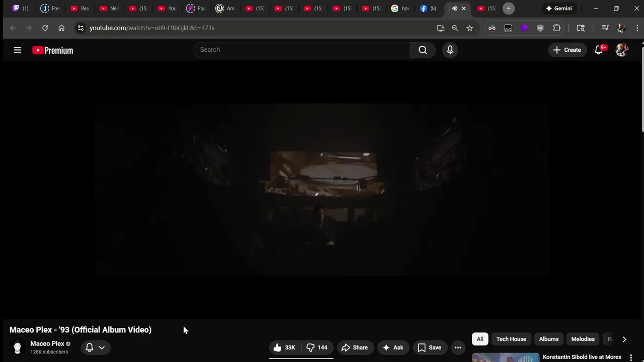The width and height of the screenshot is (644, 362).
Task: Select the Melodies filter chip
Action: (x=583, y=339)
